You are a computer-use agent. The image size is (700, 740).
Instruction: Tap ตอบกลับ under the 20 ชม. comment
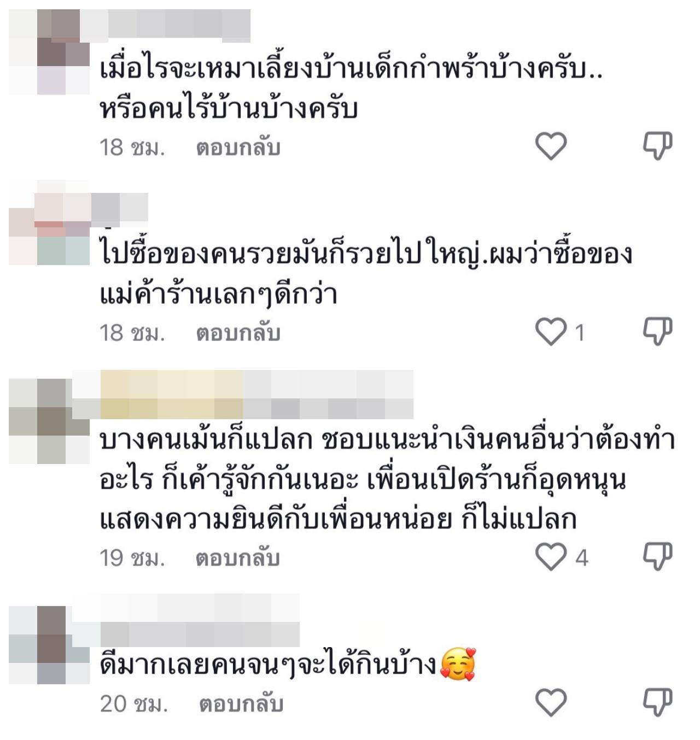tap(241, 703)
